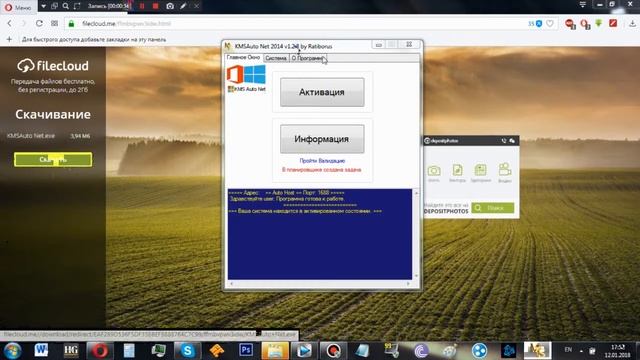Reload the filecloud page
The image size is (640, 360).
(x=39, y=24)
